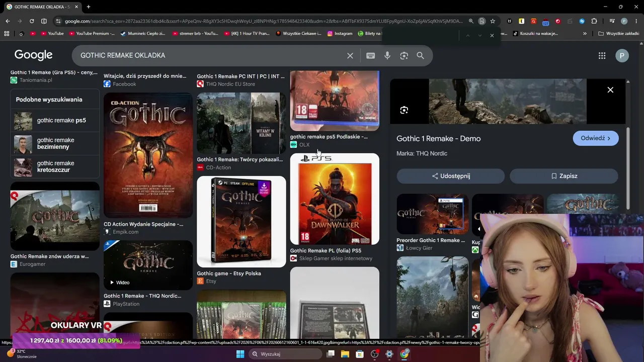This screenshot has width=644, height=362.
Task: Close the Gothic 1 Remake - Demo preview panel
Action: (610, 90)
